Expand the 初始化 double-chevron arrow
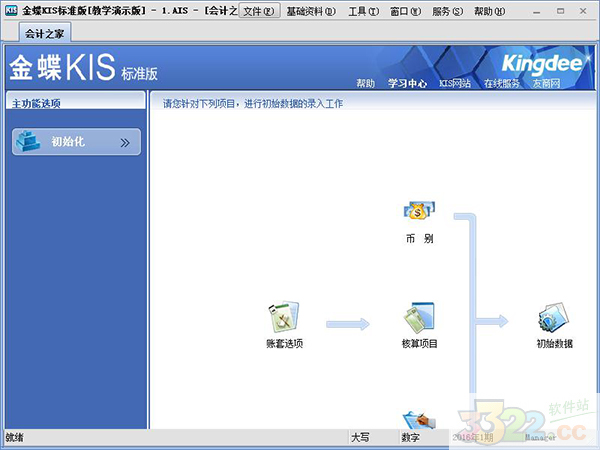The image size is (600, 450). (125, 143)
